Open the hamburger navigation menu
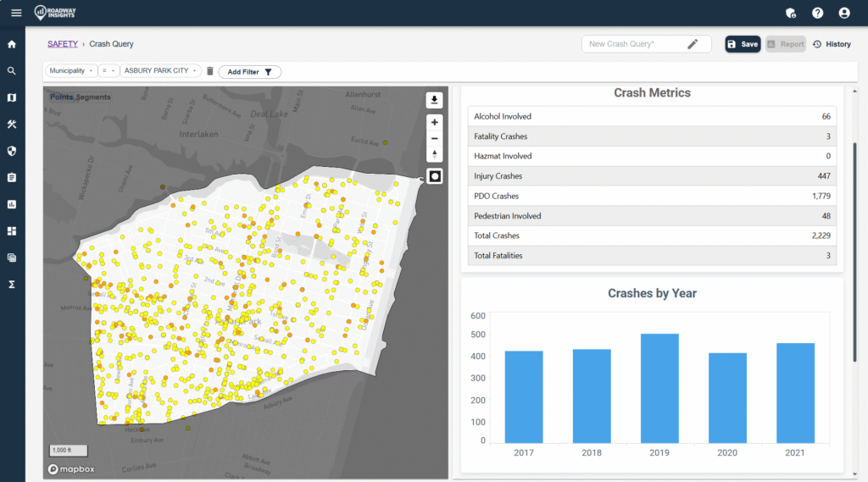Viewport: 868px width, 482px height. (15, 13)
